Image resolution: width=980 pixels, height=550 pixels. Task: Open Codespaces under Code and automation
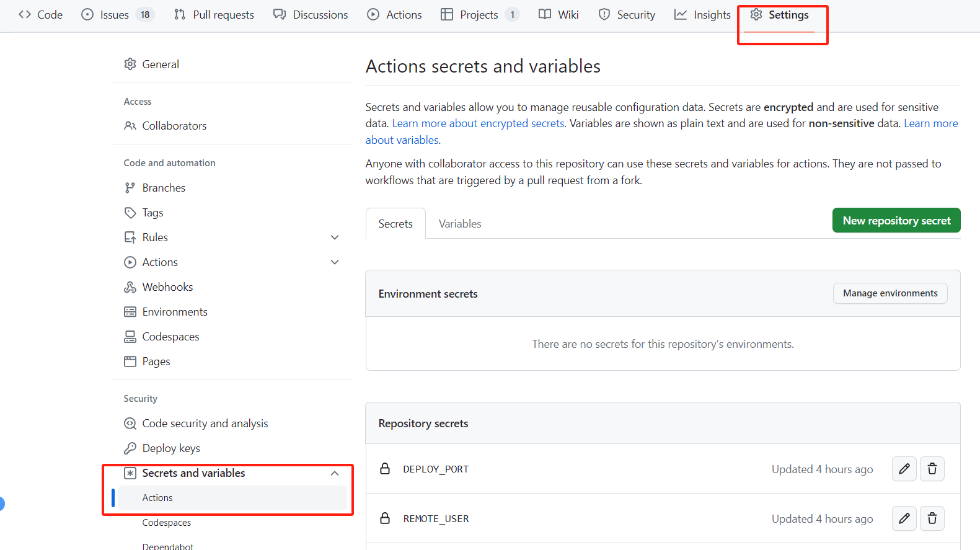170,337
